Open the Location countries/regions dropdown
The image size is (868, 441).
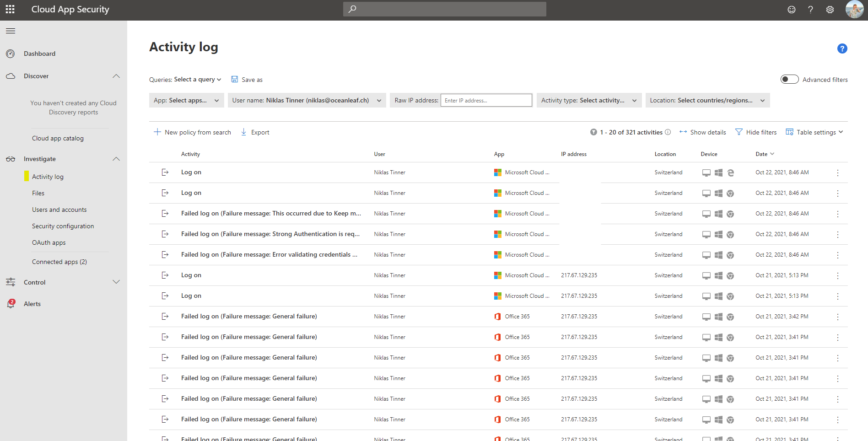pos(708,100)
